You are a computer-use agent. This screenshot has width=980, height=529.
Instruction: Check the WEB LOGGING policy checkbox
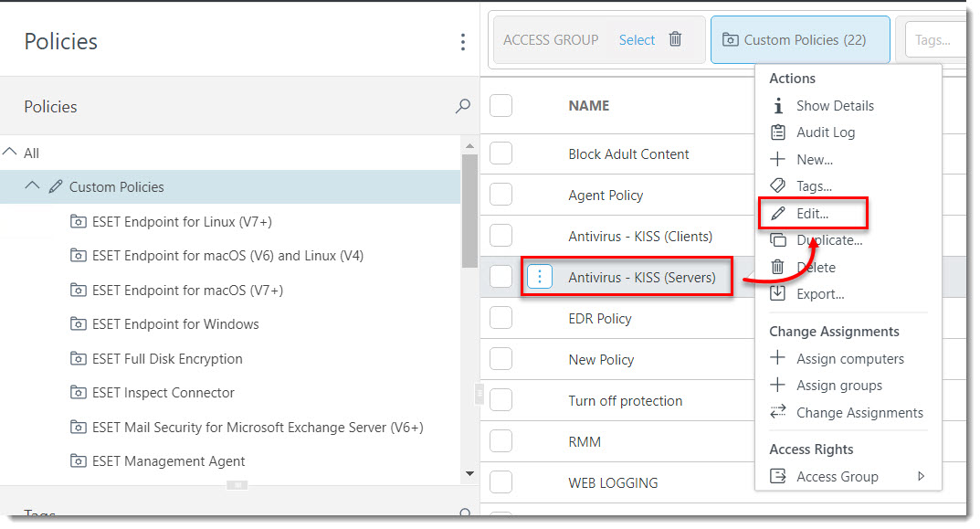[501, 482]
